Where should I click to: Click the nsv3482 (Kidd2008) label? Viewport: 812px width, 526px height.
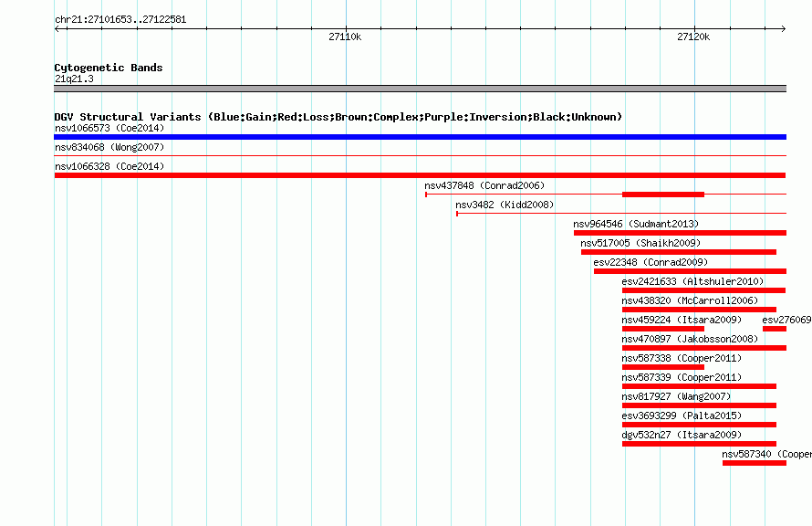pyautogui.click(x=505, y=205)
